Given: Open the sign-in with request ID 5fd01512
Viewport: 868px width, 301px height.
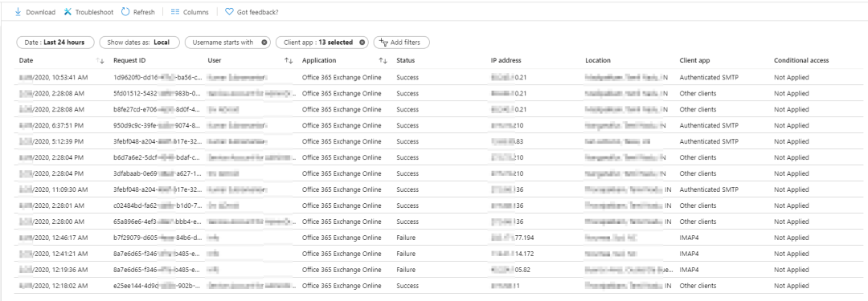Looking at the screenshot, I should pyautogui.click(x=157, y=93).
